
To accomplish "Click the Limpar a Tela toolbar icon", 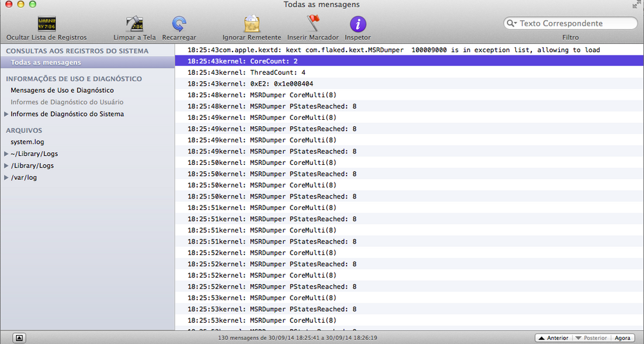I will [134, 24].
